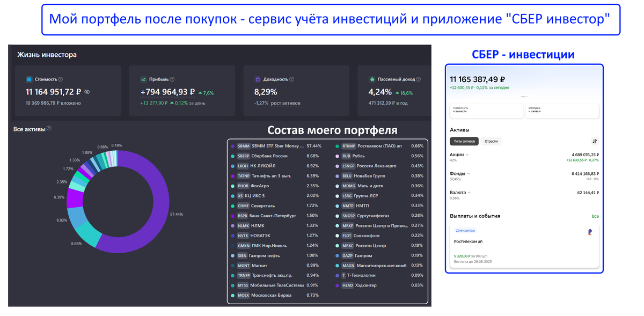Click the Жизнь инвестора heading
Screen dimensions: 644x316
[47, 55]
